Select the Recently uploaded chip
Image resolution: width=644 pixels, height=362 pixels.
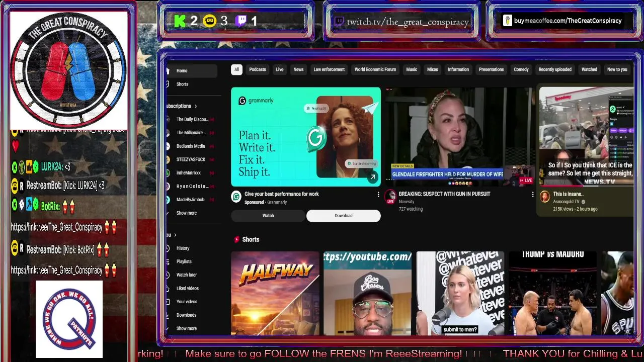[x=555, y=69]
